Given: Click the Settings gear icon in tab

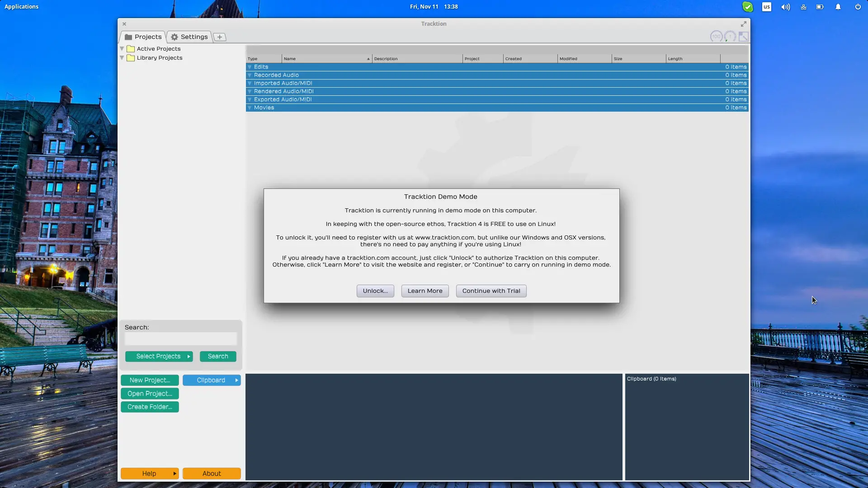Looking at the screenshot, I should point(175,37).
